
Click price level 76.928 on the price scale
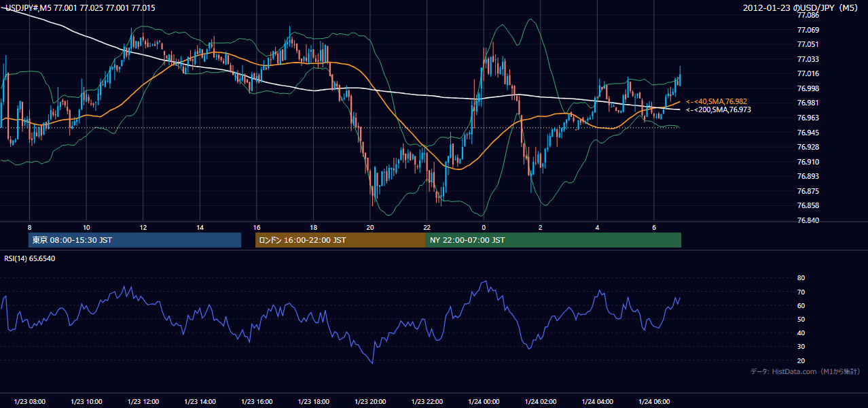(x=808, y=147)
